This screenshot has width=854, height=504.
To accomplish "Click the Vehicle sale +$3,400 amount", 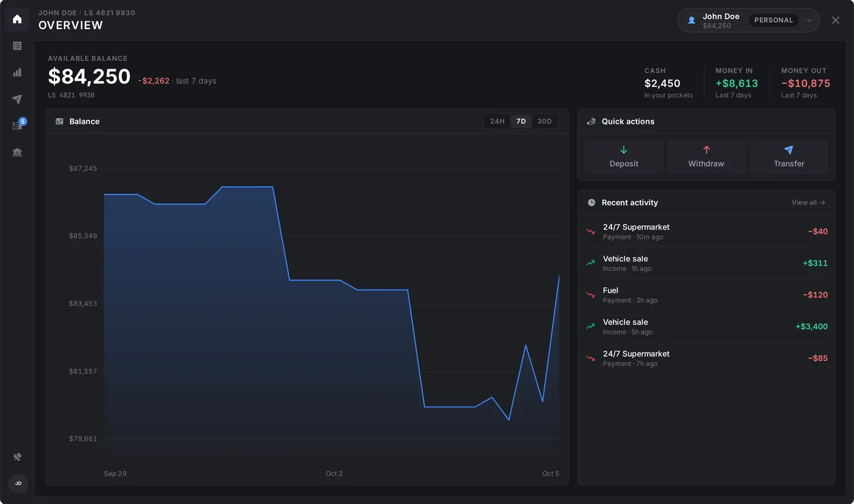I will tap(811, 326).
